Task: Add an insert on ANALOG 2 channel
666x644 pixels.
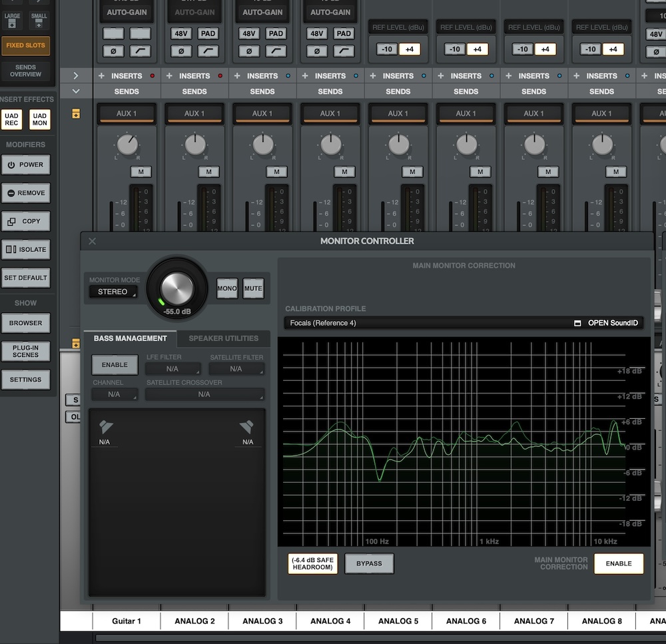Action: pyautogui.click(x=169, y=76)
